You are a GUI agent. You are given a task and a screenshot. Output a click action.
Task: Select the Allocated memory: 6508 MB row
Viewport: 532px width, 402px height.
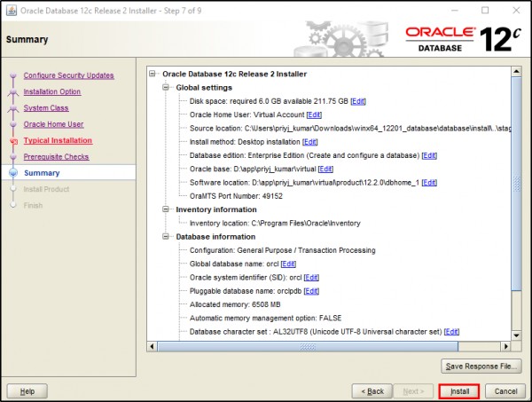coord(235,304)
